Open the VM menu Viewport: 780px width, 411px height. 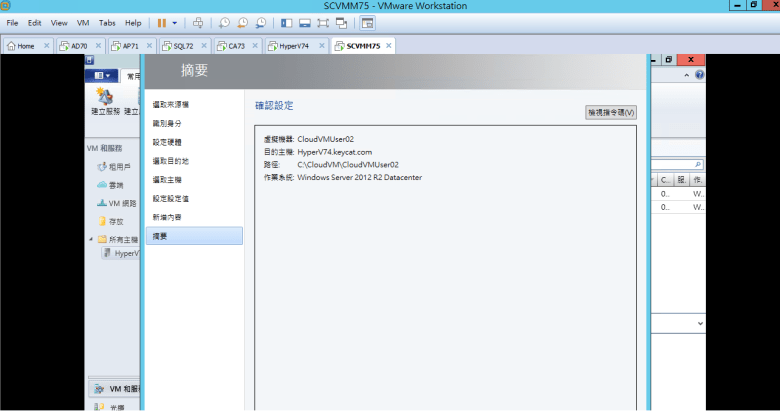83,22
